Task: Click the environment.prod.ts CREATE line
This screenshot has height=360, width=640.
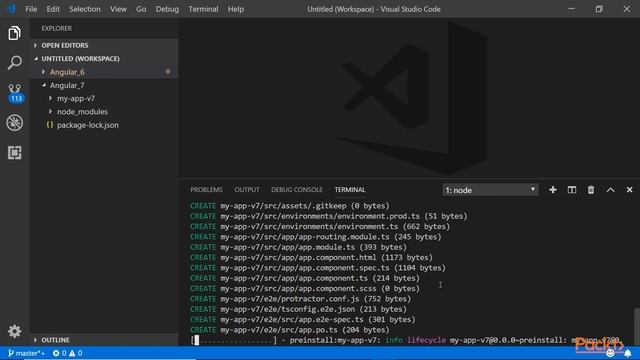Action: point(329,216)
